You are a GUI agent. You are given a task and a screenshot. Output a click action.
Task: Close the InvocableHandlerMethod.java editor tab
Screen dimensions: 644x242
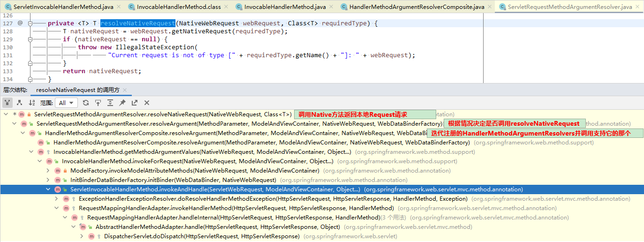click(x=331, y=7)
